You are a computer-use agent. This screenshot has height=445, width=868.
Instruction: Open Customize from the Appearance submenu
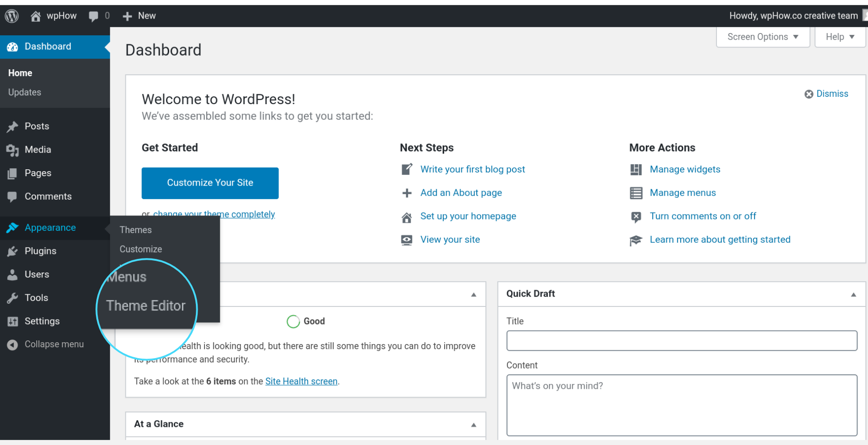[140, 249]
